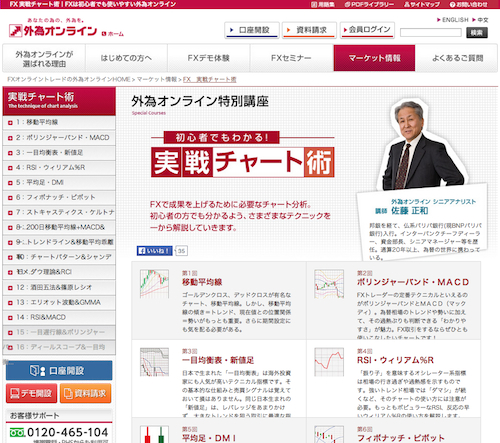This screenshot has width=500, height=443.
Task: Open lesson title フィボナッチ・ピボット
Action: pyautogui.click(x=401, y=438)
